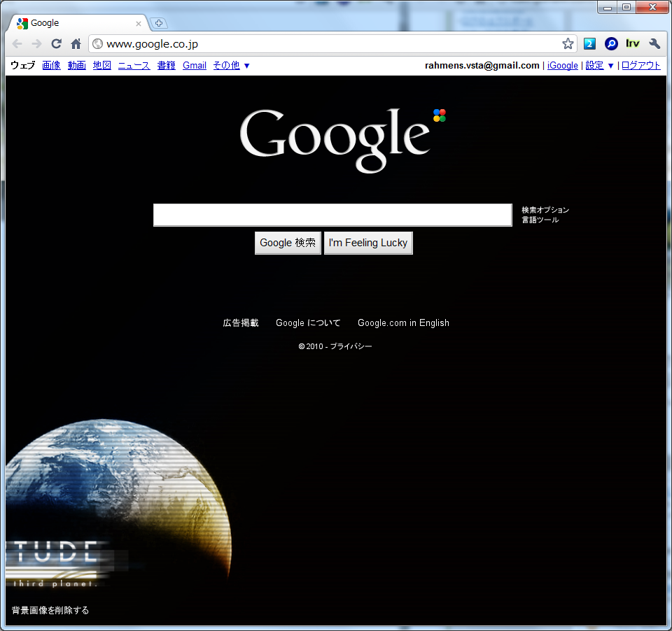Click the I'm Feeling Lucky button
The width and height of the screenshot is (672, 631).
click(x=368, y=243)
